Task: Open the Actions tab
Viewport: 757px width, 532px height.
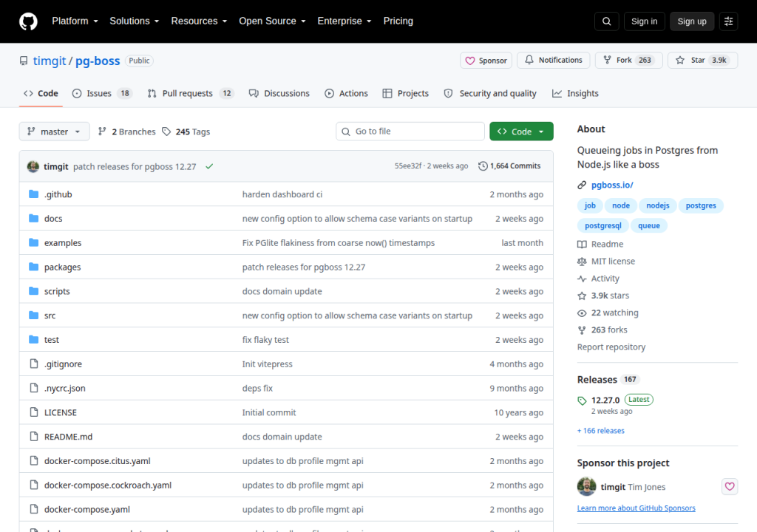Action: point(346,94)
